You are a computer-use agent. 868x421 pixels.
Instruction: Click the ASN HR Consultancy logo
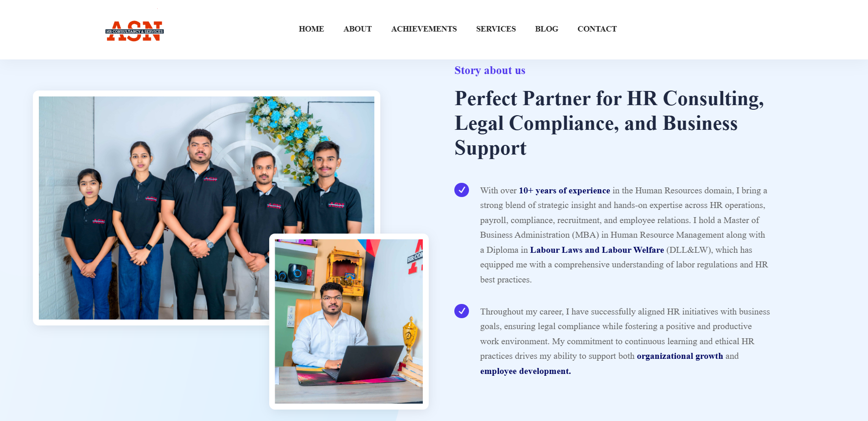134,31
